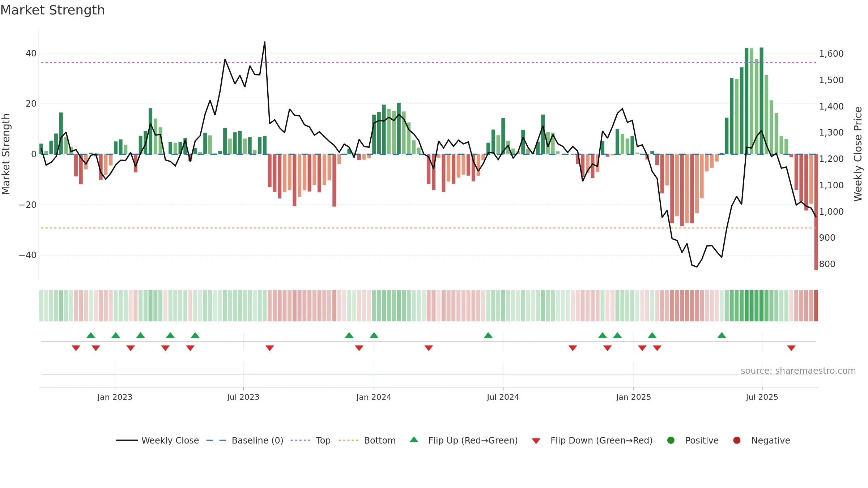Click the Jul 2025 axis label

[x=762, y=397]
